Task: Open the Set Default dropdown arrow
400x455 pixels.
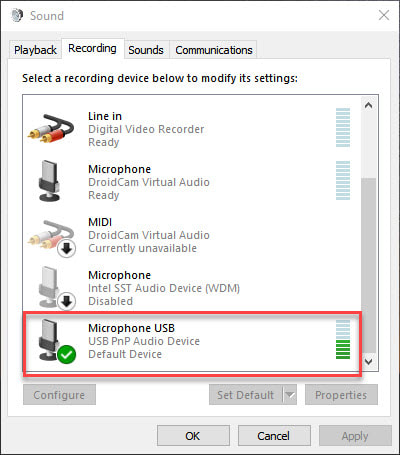Action: (x=290, y=395)
